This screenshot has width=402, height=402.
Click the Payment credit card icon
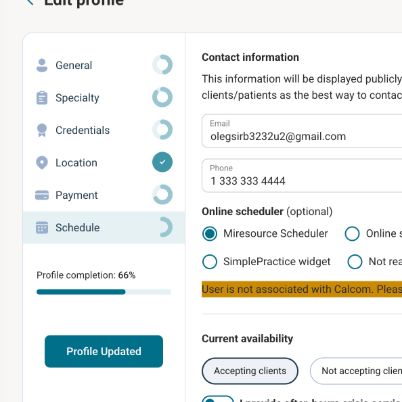tap(42, 195)
